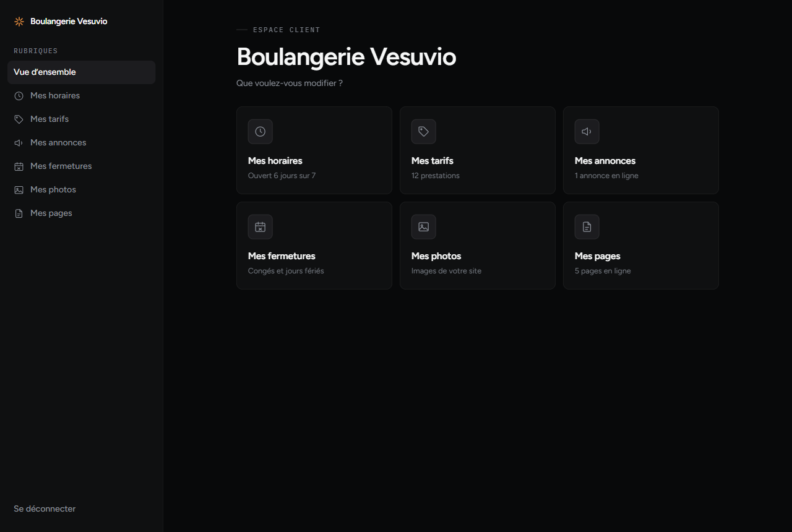Open the Mes tarifs card title

(433, 161)
